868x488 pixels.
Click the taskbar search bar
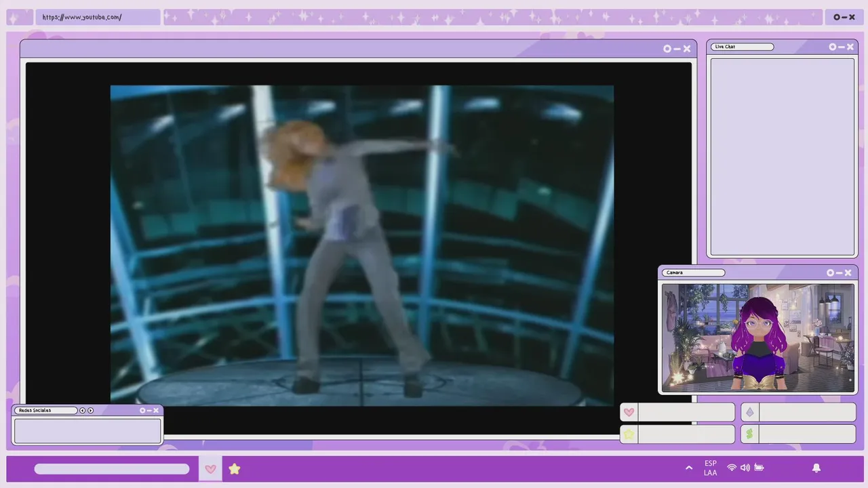112,469
